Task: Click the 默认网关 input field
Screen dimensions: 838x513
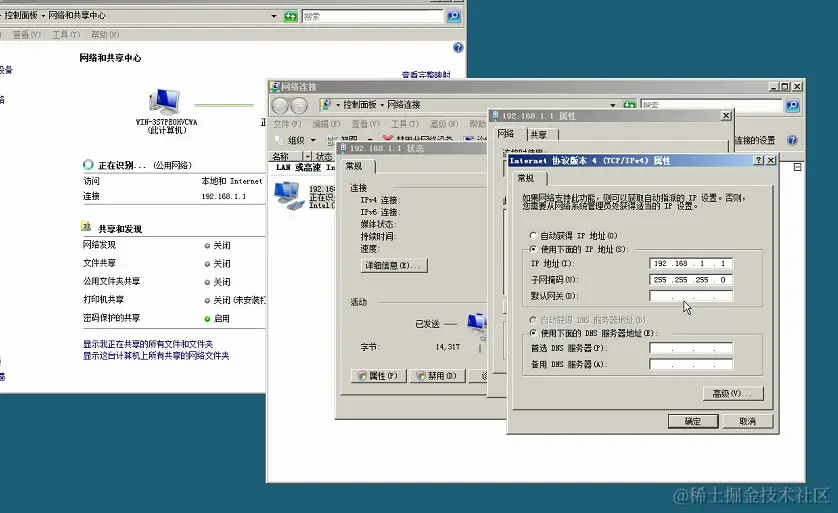Action: coord(691,296)
